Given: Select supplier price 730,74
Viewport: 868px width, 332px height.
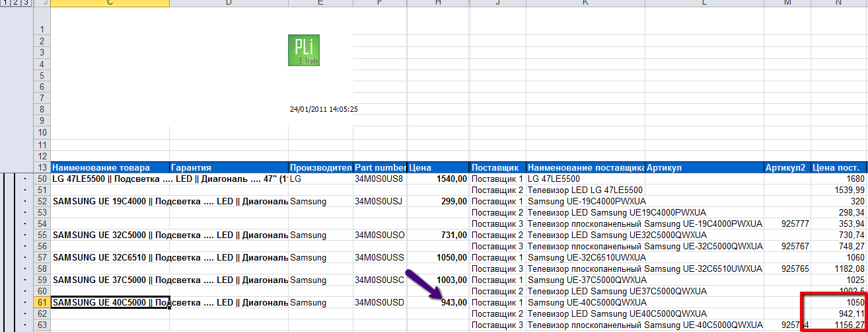Looking at the screenshot, I should tap(839, 235).
